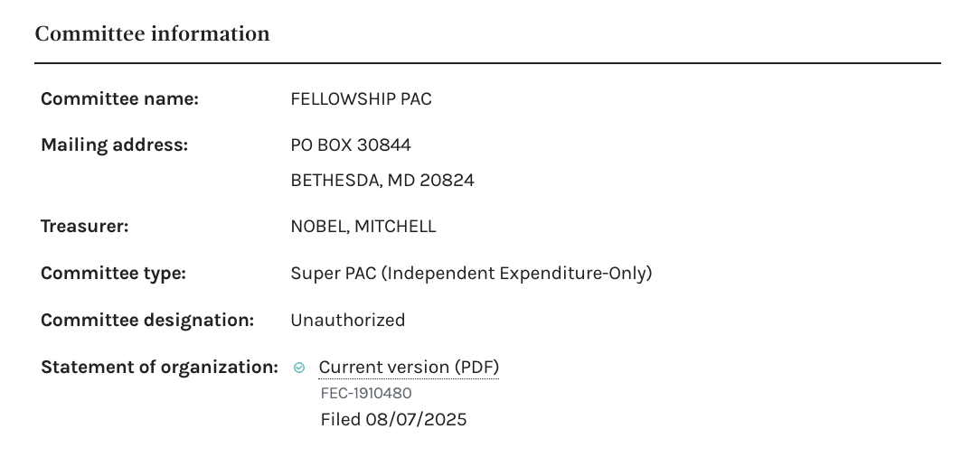Select the treasurer name NOBEL, MITCHELL

(363, 227)
